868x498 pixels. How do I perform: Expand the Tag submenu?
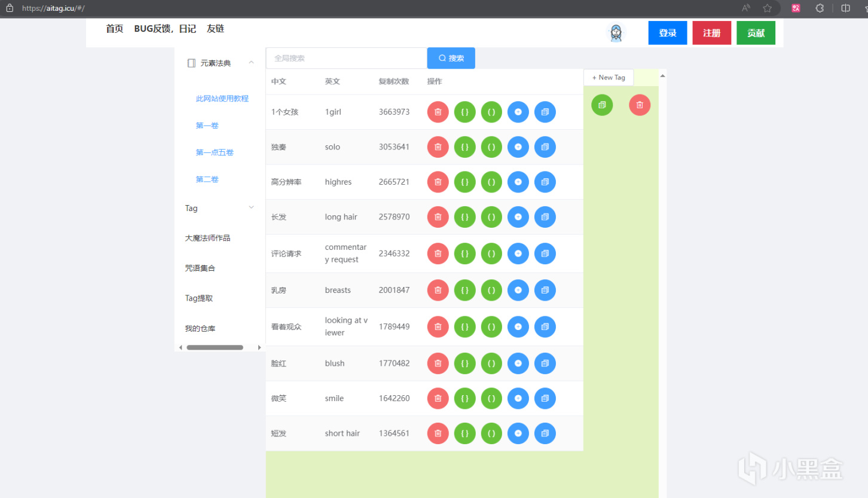[x=251, y=207]
